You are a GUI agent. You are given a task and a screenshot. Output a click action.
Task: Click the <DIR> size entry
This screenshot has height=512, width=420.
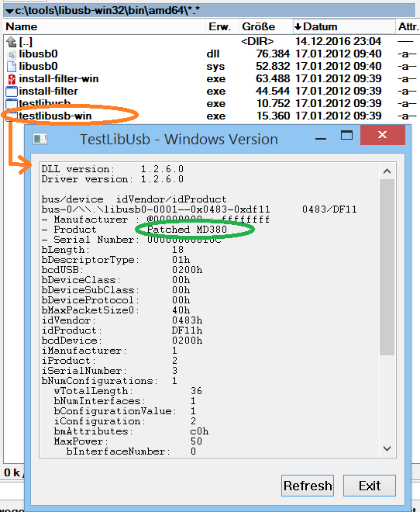(x=257, y=41)
